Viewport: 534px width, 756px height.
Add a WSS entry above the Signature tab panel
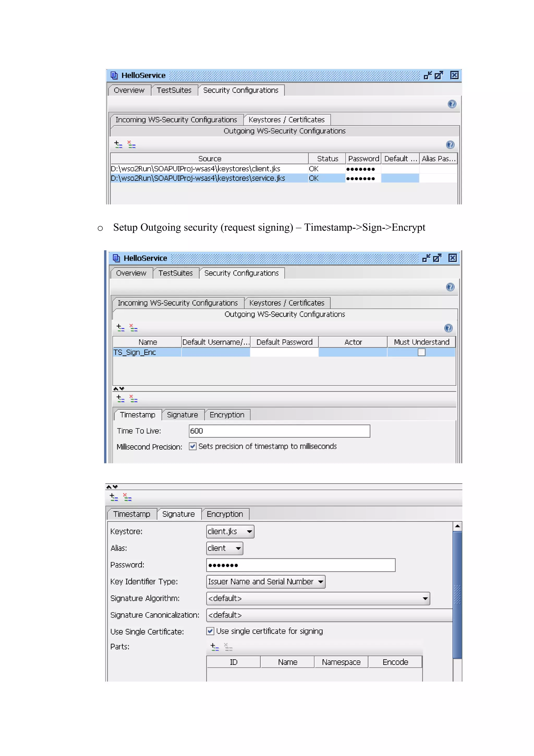(x=114, y=497)
